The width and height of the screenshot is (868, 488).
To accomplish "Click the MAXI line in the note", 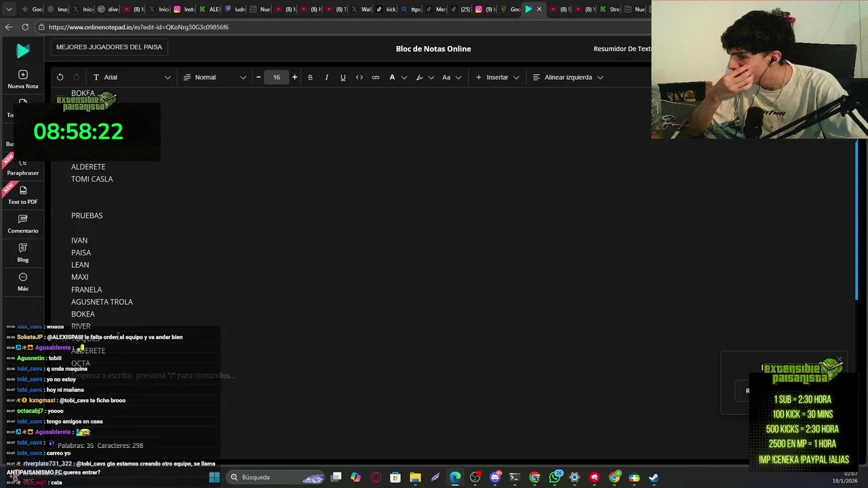I will click(x=80, y=277).
